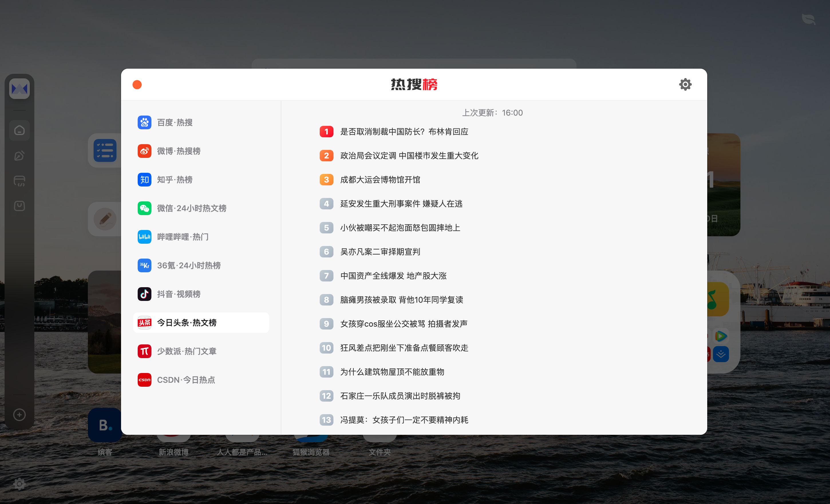Open 少数派·热门文章 list
Viewport: 830px width, 504px height.
[x=186, y=351]
